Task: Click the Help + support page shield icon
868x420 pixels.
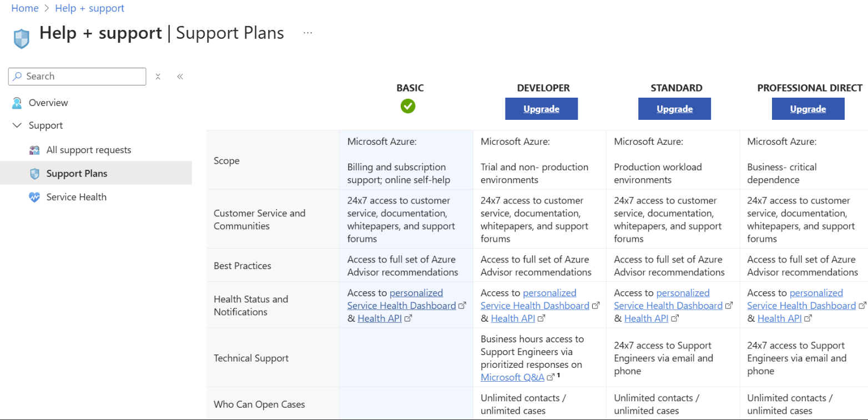Action: 21,38
